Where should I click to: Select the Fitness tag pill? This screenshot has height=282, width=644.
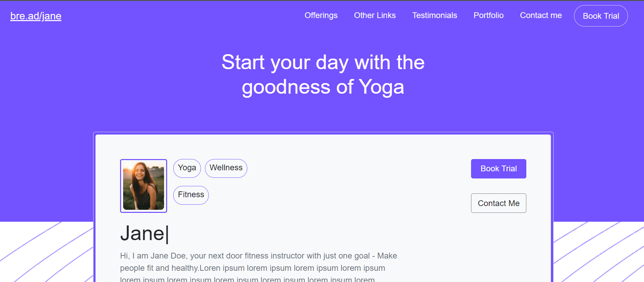coord(191,195)
